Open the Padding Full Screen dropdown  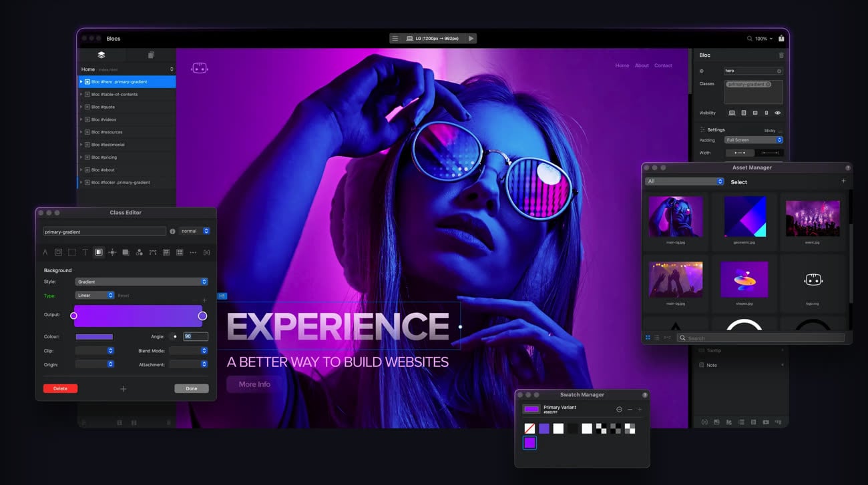[754, 140]
